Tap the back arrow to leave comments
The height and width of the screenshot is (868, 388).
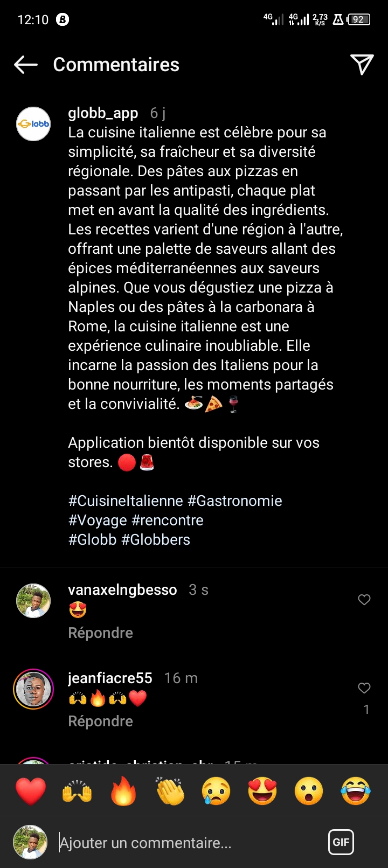(26, 65)
